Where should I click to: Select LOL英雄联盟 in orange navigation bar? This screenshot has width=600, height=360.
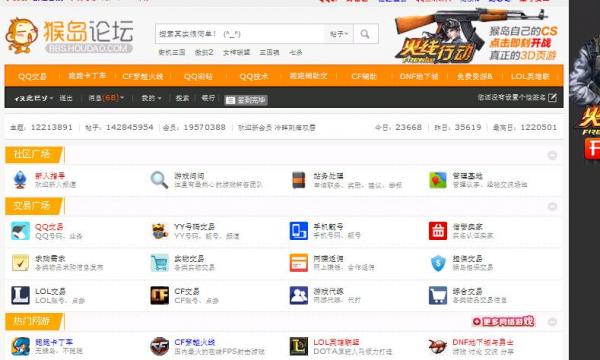pyautogui.click(x=530, y=76)
